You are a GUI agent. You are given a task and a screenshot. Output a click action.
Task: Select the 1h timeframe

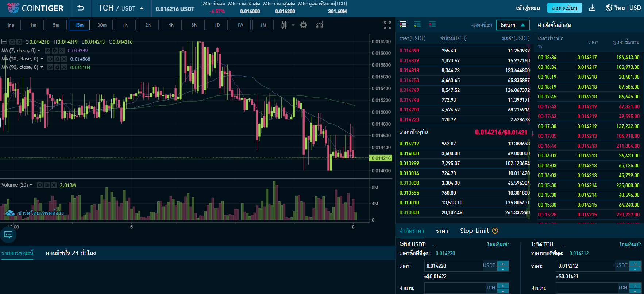pos(125,25)
